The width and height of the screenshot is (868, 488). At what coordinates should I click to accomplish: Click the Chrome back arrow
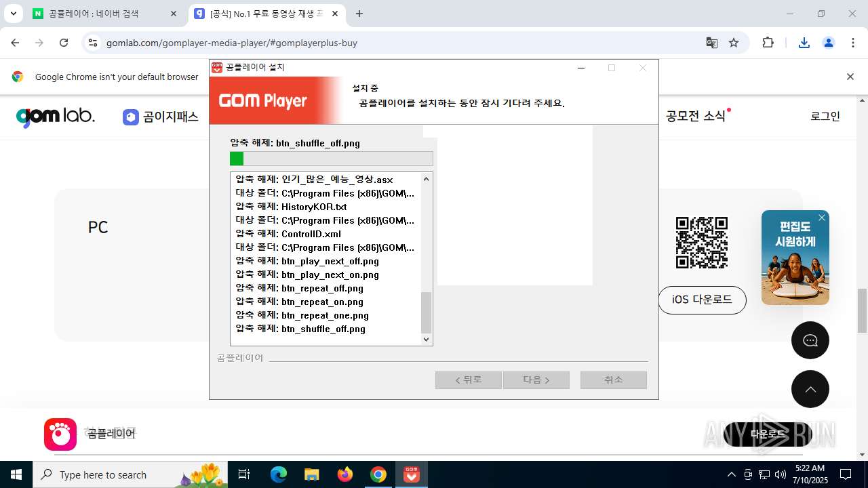pyautogui.click(x=15, y=43)
